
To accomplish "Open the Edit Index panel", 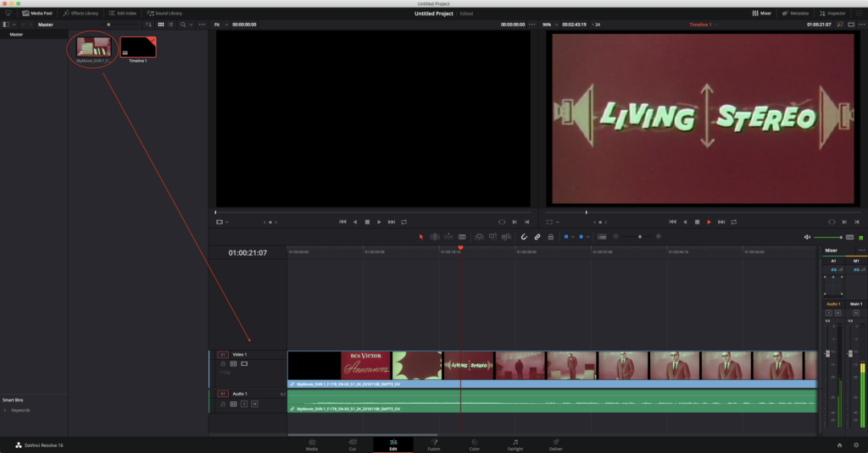I will click(x=122, y=14).
